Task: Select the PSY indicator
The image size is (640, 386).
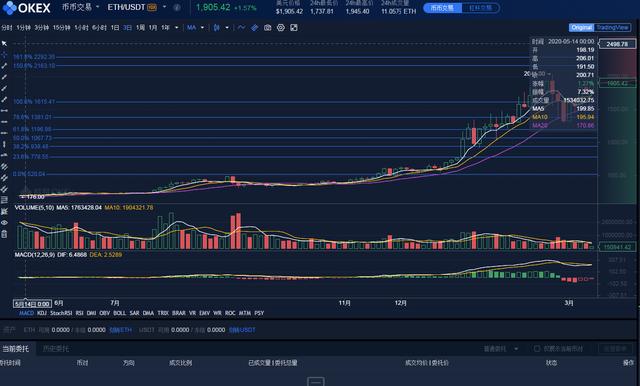Action: (x=259, y=313)
